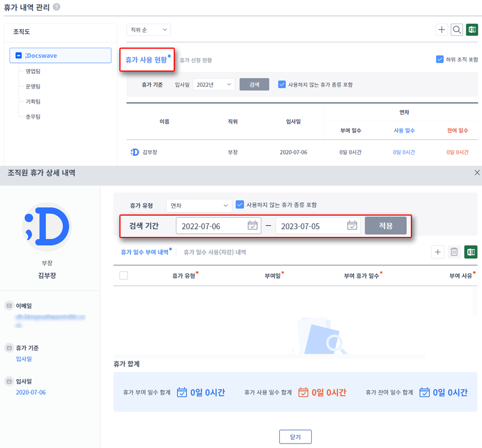The height and width of the screenshot is (448, 482).
Task: Switch to the 휴가 신청 현황 tab
Action: [x=196, y=60]
